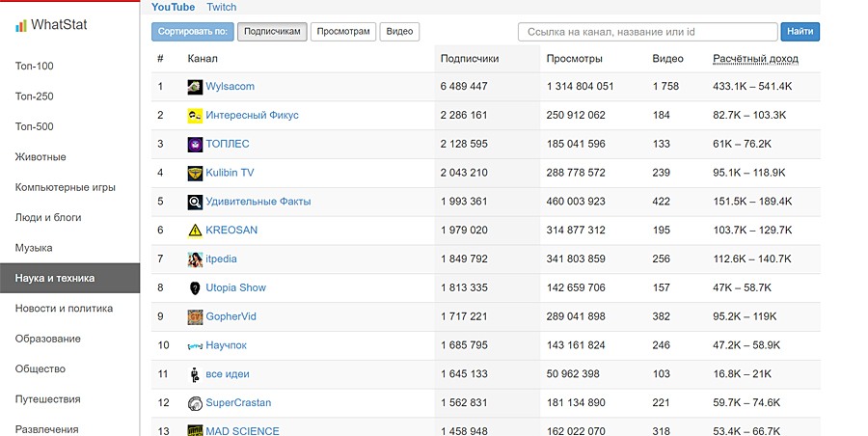Click the KREOSAN warning triangle avatar
The width and height of the screenshot is (868, 436).
click(x=195, y=231)
